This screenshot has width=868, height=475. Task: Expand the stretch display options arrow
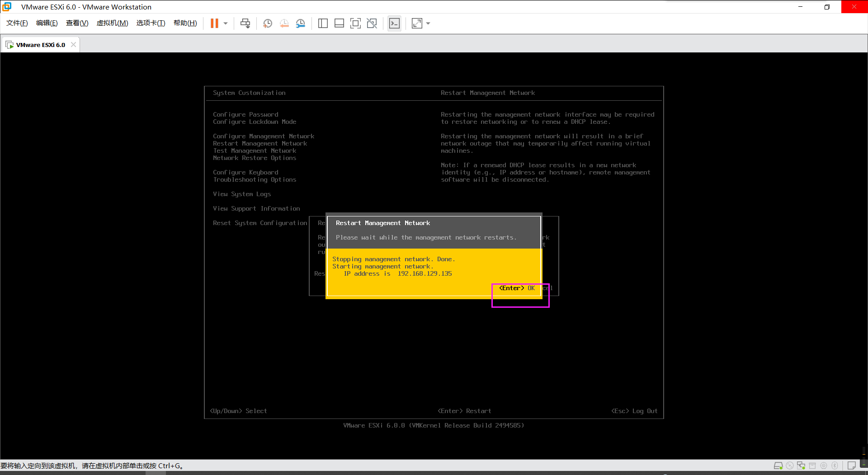(x=428, y=24)
